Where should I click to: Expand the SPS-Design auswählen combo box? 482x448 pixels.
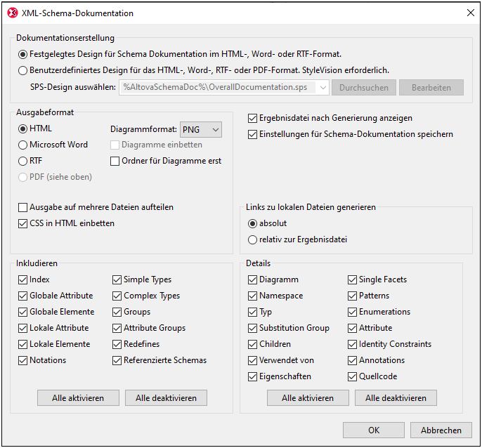(322, 88)
